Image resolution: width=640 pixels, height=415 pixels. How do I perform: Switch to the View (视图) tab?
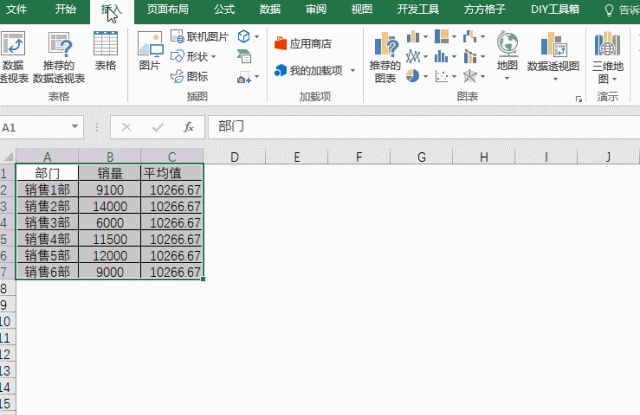[362, 9]
